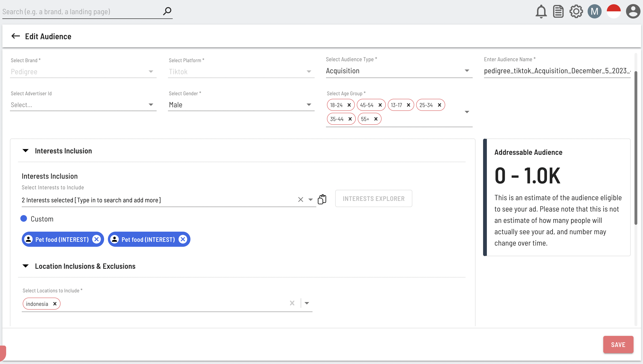
Task: Click the paste clipboard icon next to interests
Action: coord(322,199)
